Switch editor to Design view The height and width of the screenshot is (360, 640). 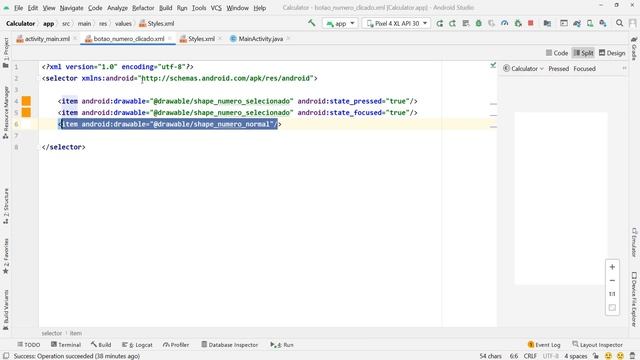tap(612, 53)
